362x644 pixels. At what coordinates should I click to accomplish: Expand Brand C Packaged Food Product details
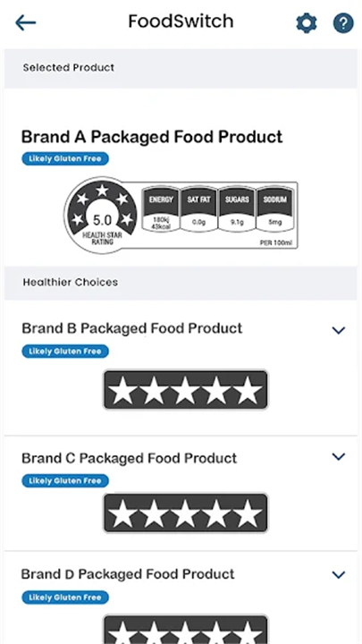339,456
